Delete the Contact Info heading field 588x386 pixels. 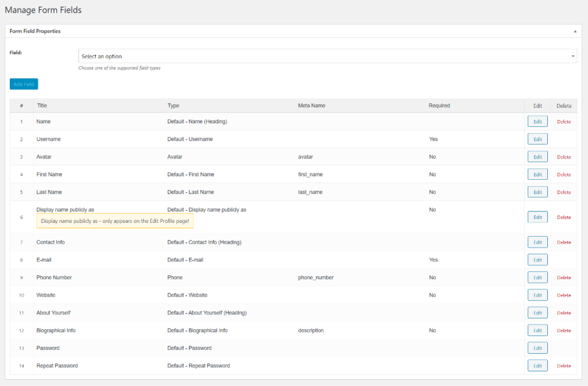pos(564,242)
